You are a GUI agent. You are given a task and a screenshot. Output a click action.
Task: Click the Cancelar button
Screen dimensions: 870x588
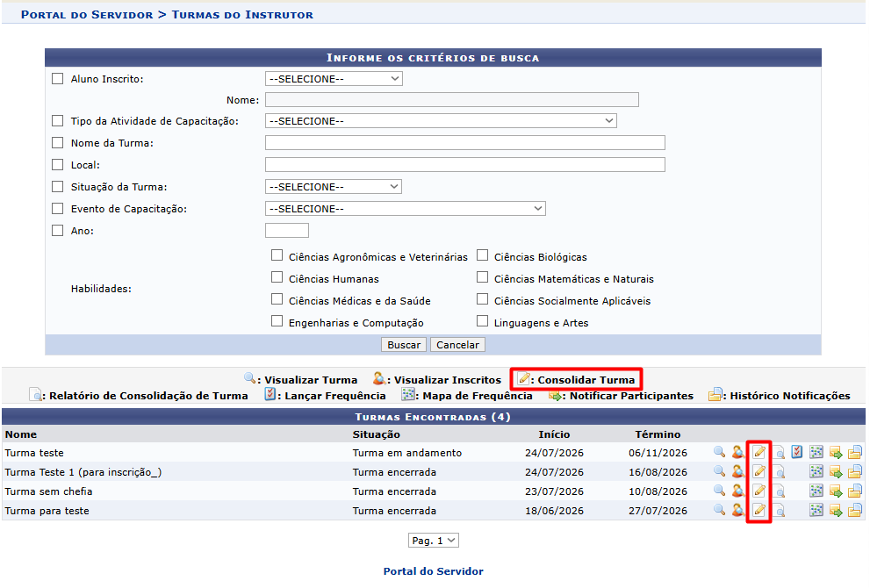tap(457, 345)
